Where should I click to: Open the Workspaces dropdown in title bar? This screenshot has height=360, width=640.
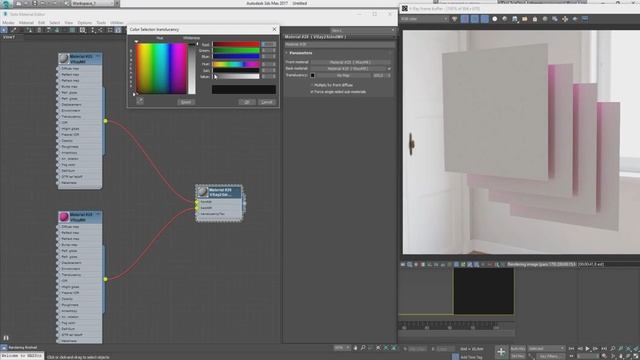pyautogui.click(x=93, y=3)
